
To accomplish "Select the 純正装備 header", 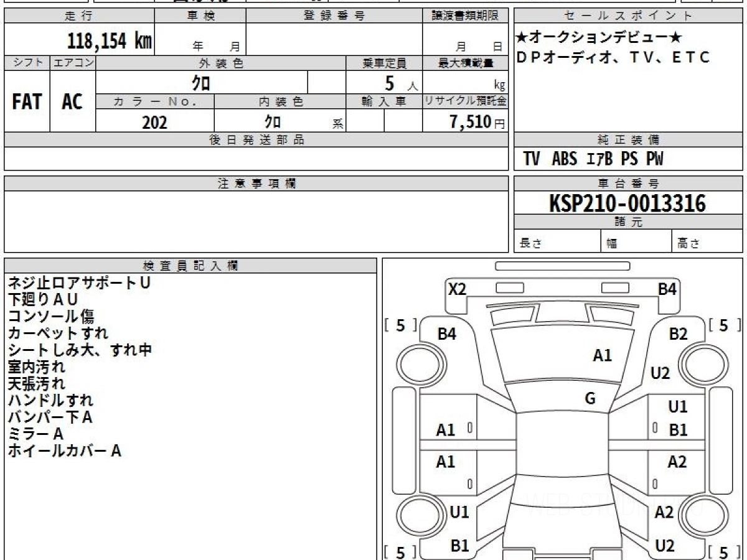I will [x=628, y=140].
